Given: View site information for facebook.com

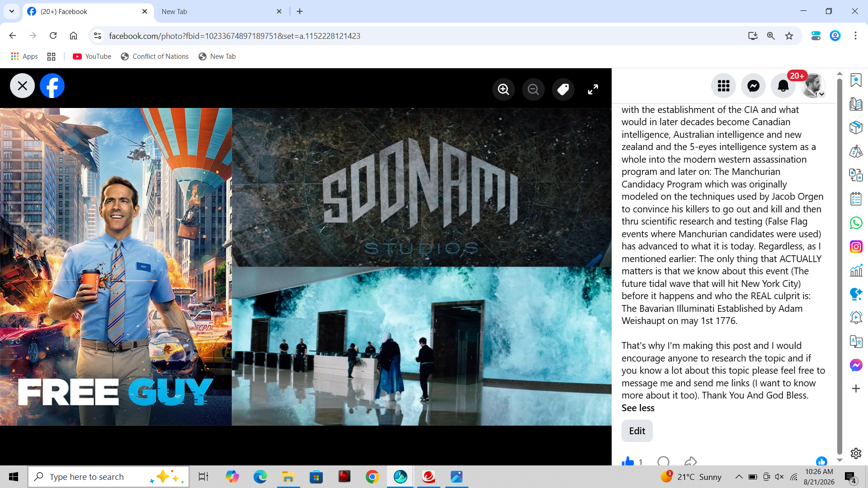Looking at the screenshot, I should pos(97,36).
